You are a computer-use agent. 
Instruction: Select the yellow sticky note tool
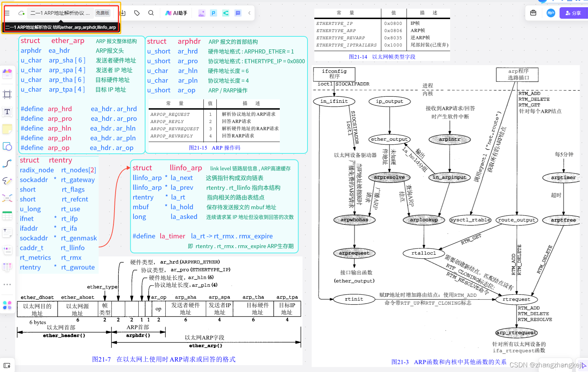click(x=7, y=129)
